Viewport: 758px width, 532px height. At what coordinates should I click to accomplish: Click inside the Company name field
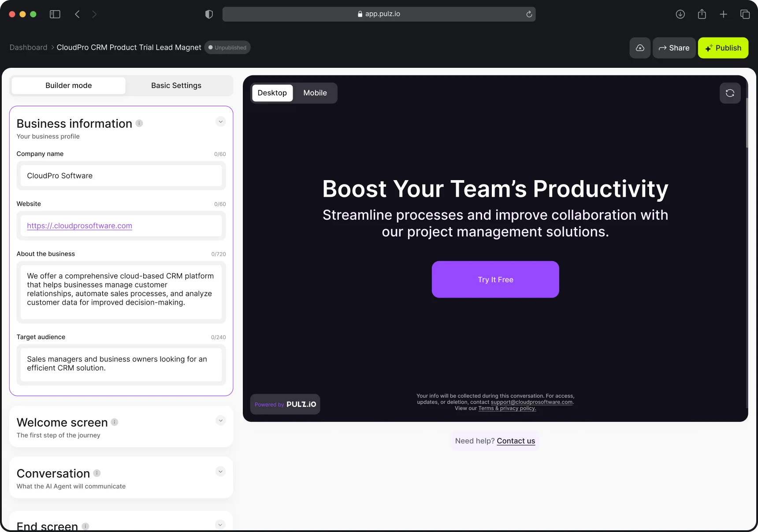(x=121, y=176)
